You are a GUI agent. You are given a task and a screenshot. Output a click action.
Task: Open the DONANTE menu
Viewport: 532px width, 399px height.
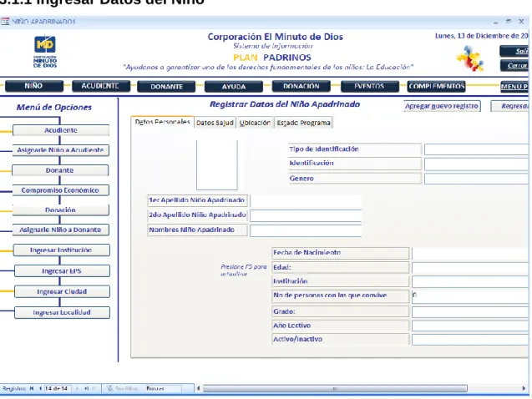166,87
